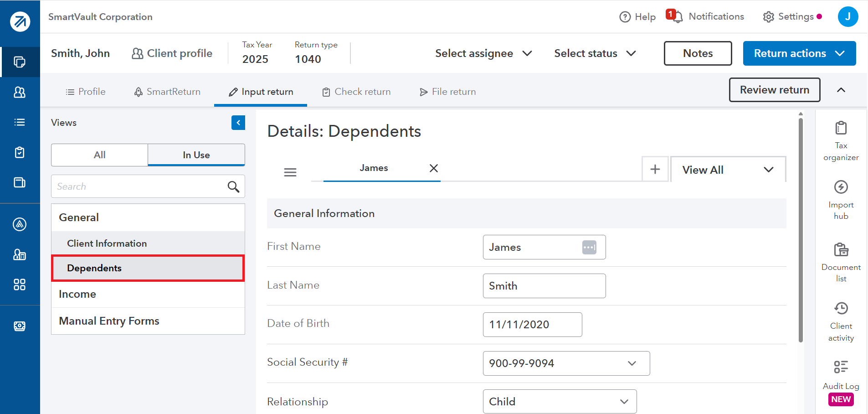868x414 pixels.
Task: Open the Audit Log panel
Action: [x=841, y=382]
